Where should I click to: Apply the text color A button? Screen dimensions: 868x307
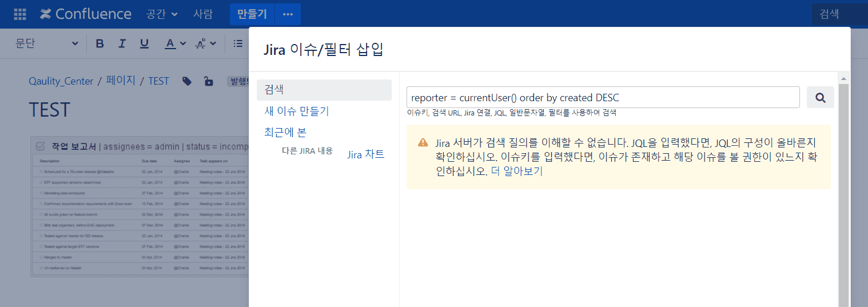170,43
